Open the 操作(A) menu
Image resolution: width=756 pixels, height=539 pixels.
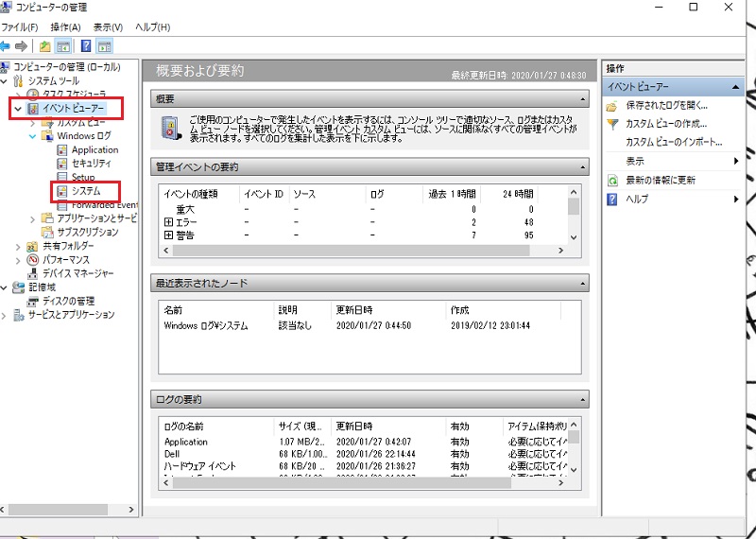[x=65, y=27]
